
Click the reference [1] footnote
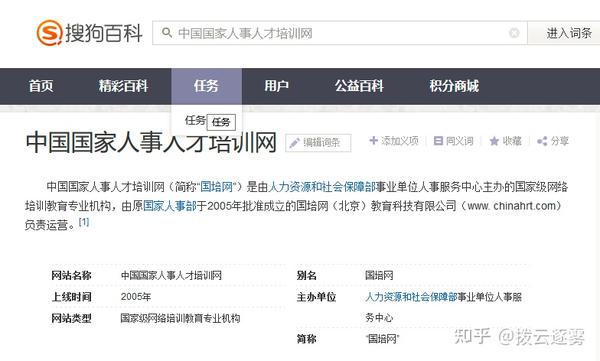tap(84, 222)
